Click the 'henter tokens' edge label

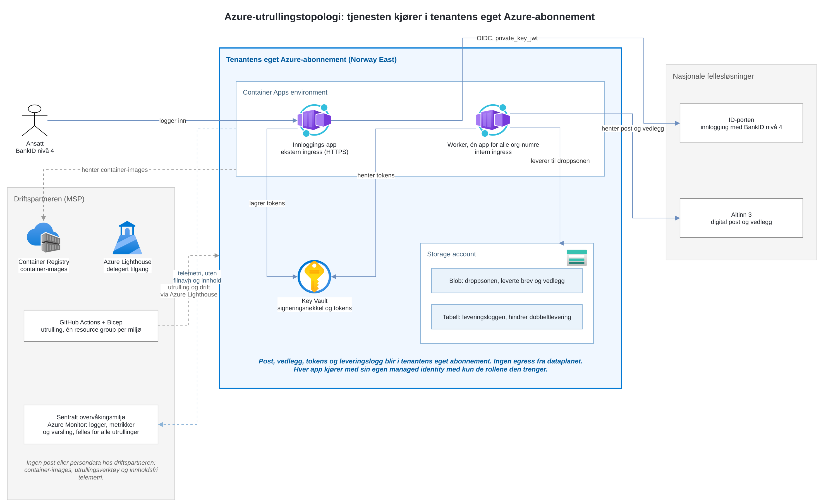click(376, 175)
